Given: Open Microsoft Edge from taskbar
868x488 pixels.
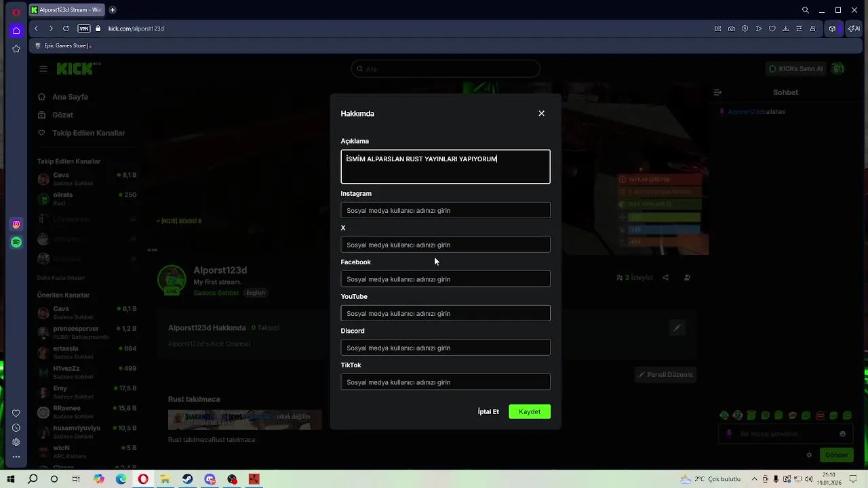Looking at the screenshot, I should point(121,479).
